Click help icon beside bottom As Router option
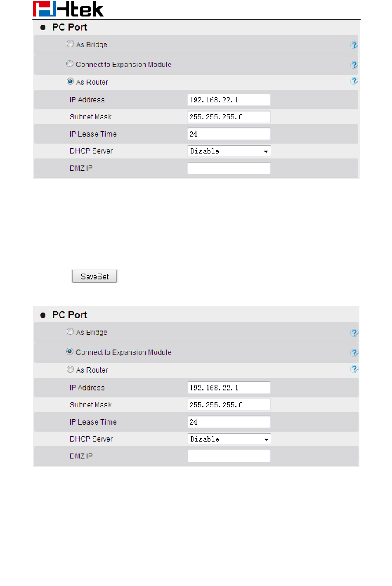 354,369
